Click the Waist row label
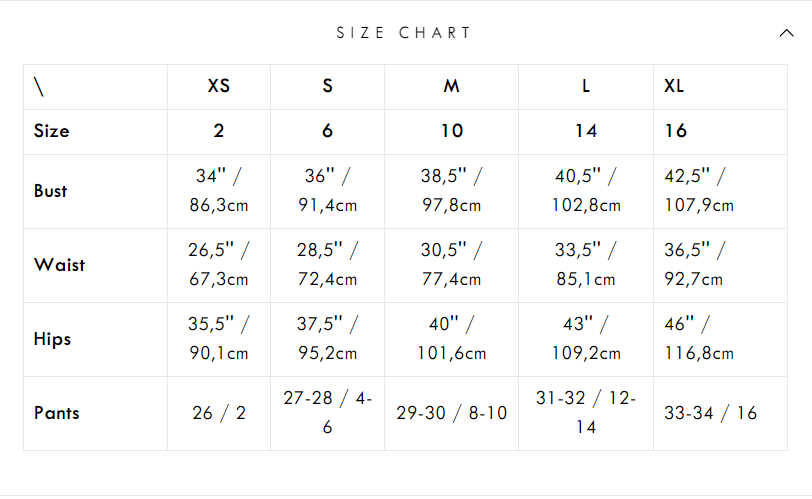The width and height of the screenshot is (812, 499). tap(60, 265)
